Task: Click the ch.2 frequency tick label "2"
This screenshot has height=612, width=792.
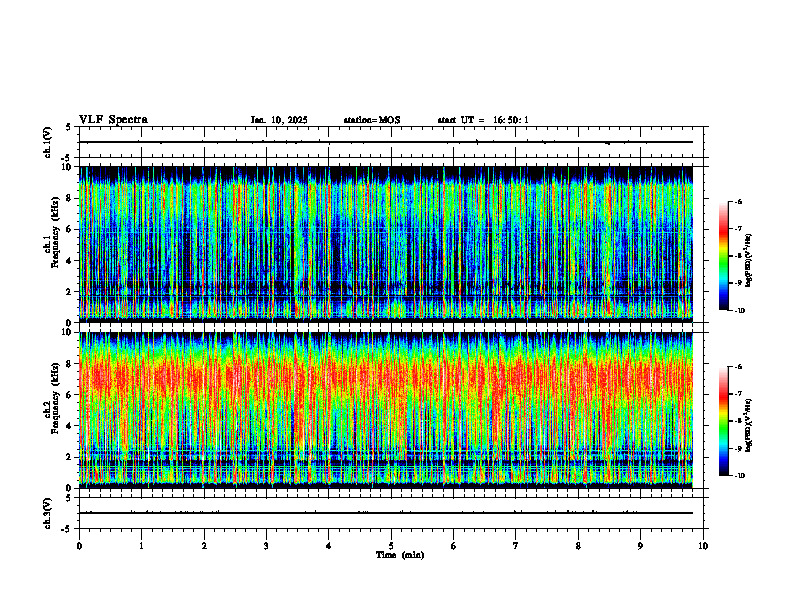Action: pos(70,457)
